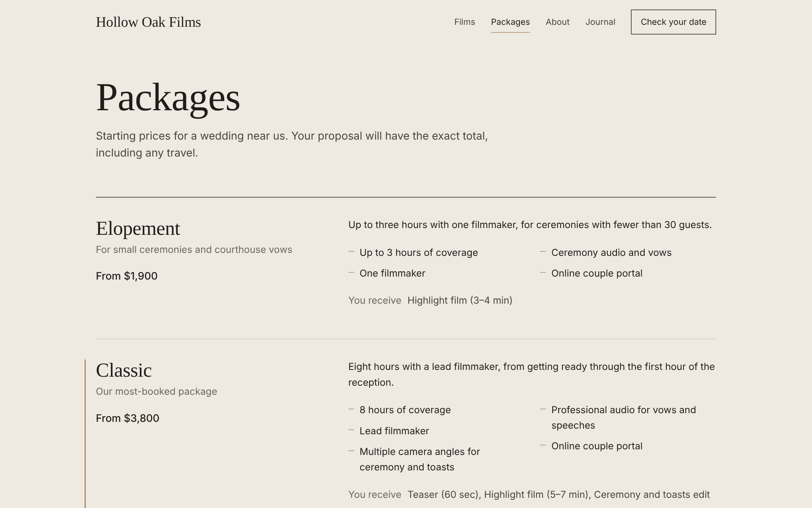The height and width of the screenshot is (508, 812).
Task: Click 'Up to 3 hours of coverage'
Action: 418,252
